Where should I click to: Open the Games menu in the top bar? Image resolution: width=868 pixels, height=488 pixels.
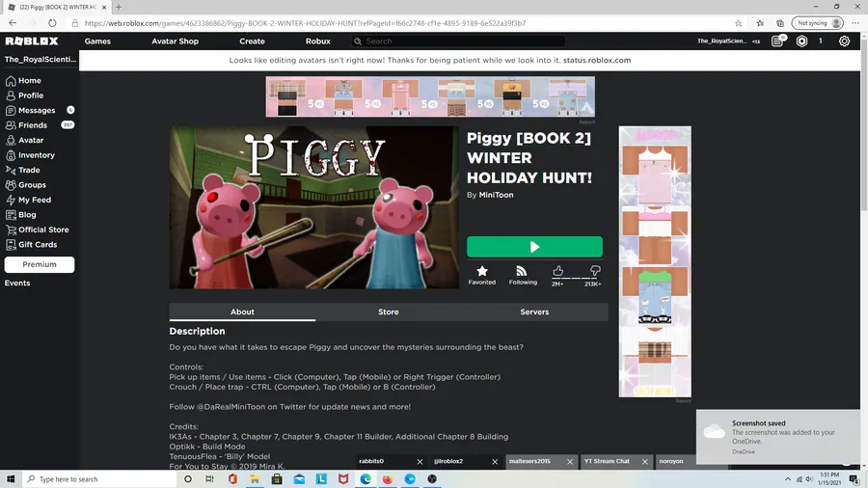pos(97,41)
